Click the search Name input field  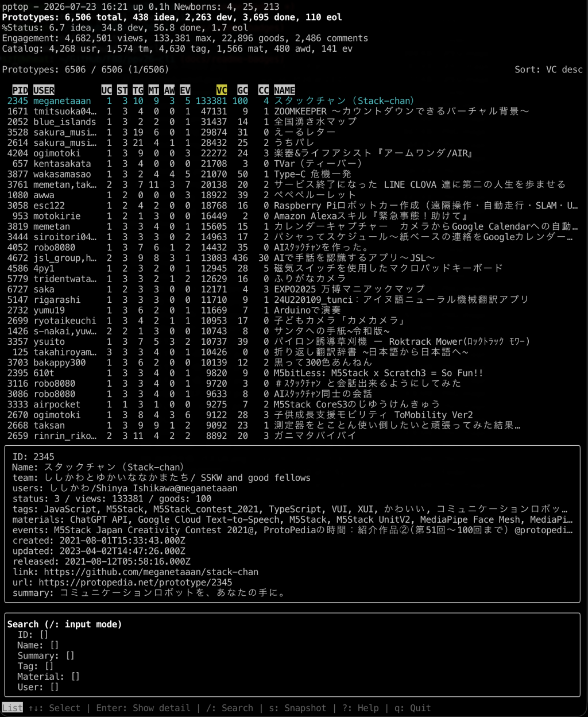[55, 645]
